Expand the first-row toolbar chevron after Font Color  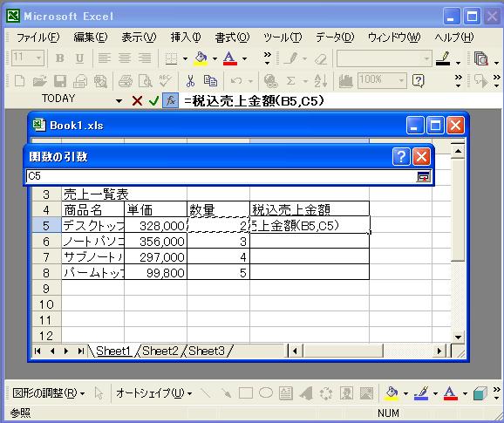click(267, 58)
